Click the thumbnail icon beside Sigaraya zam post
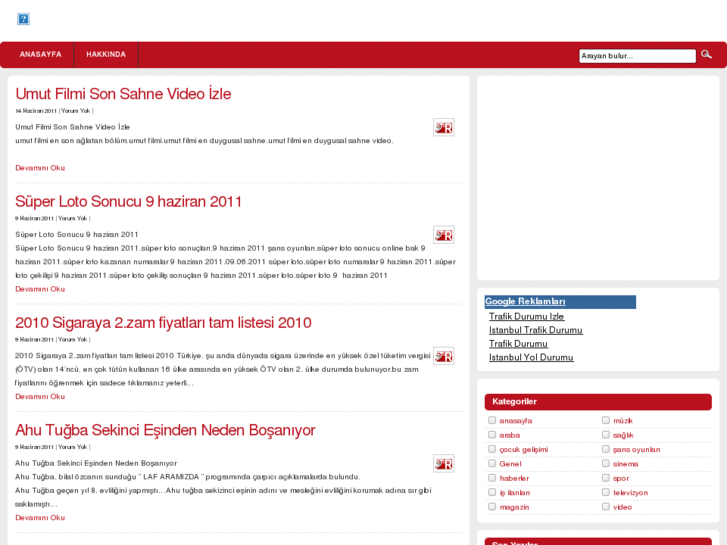This screenshot has height=545, width=727. (x=444, y=356)
